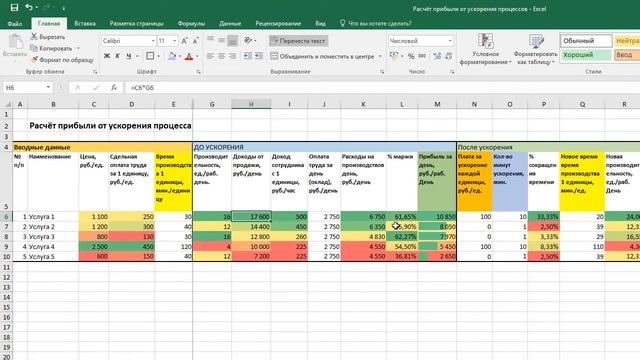
Task: Switch to the Рецензирование tab
Action: pos(278,24)
